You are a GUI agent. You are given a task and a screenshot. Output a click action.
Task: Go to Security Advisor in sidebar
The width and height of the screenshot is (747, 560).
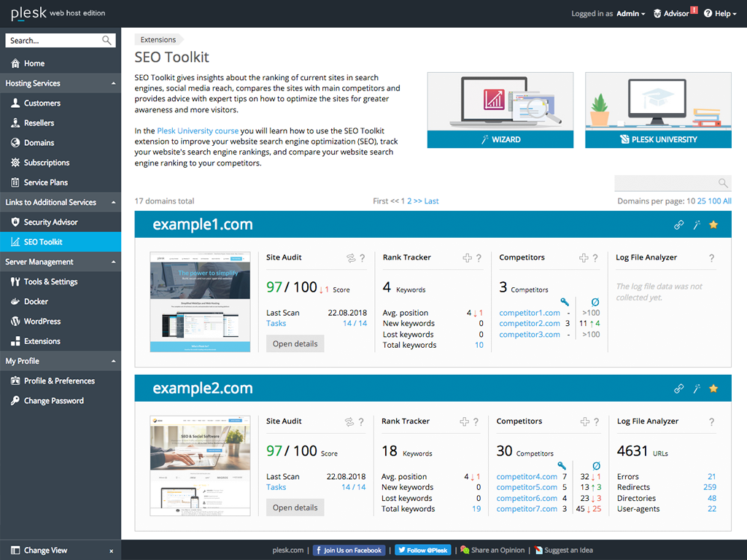pos(50,222)
